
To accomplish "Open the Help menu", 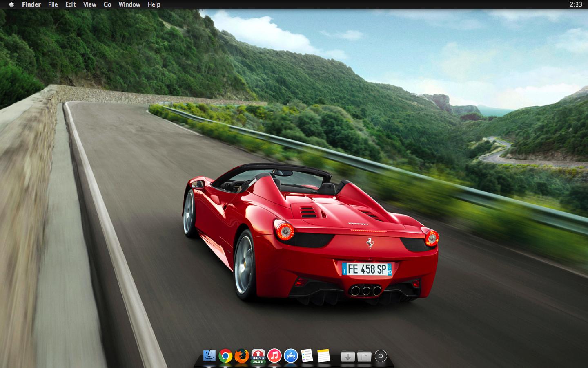I will coord(154,4).
